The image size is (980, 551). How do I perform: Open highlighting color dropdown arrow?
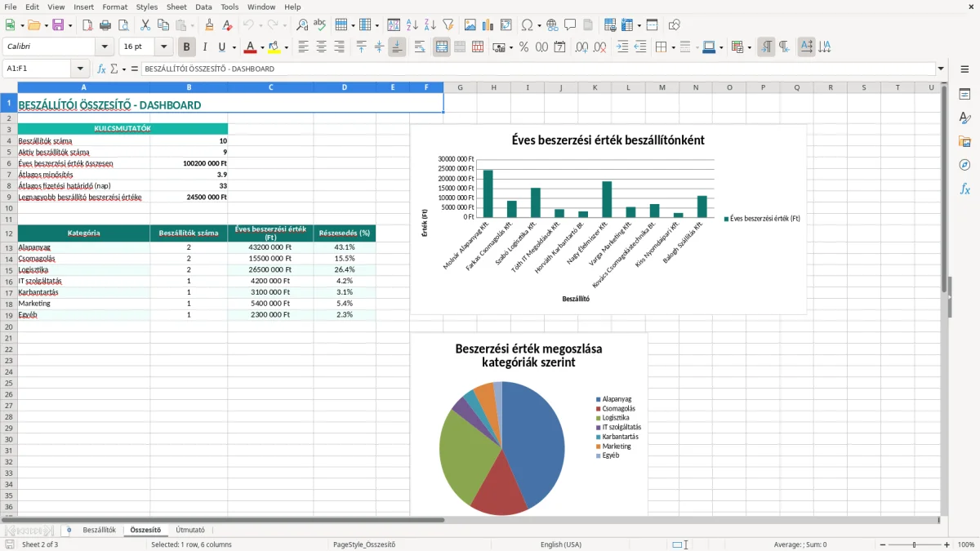pyautogui.click(x=286, y=47)
